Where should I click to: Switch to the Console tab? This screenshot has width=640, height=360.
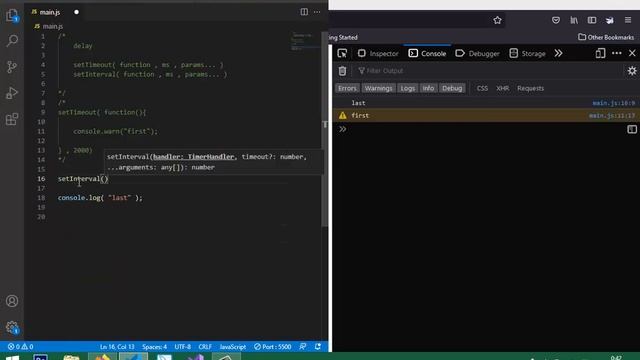tap(427, 53)
